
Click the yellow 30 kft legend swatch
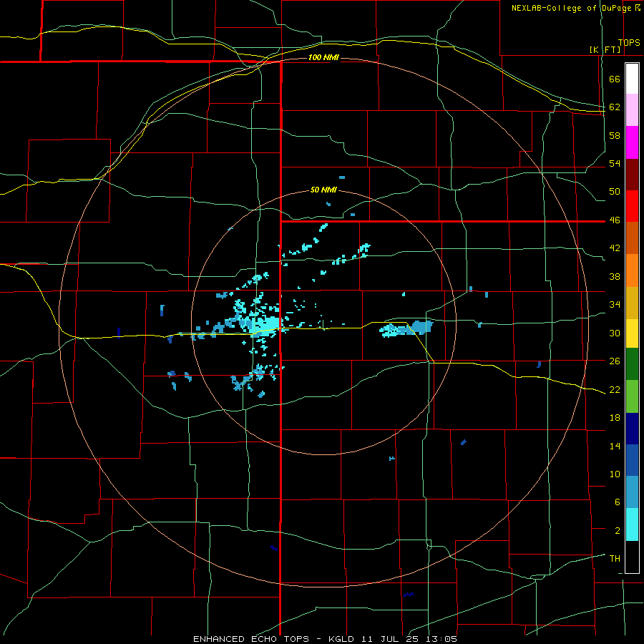[632, 333]
